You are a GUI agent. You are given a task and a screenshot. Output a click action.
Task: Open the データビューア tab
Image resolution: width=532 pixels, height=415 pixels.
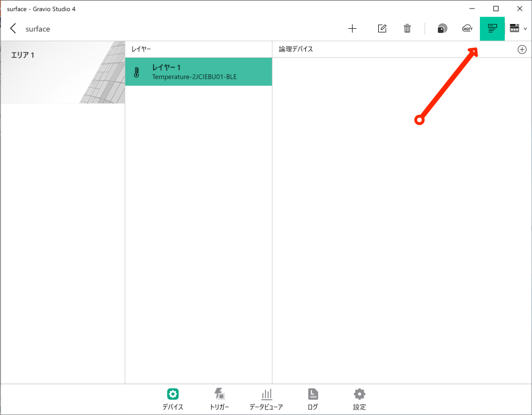(x=266, y=400)
